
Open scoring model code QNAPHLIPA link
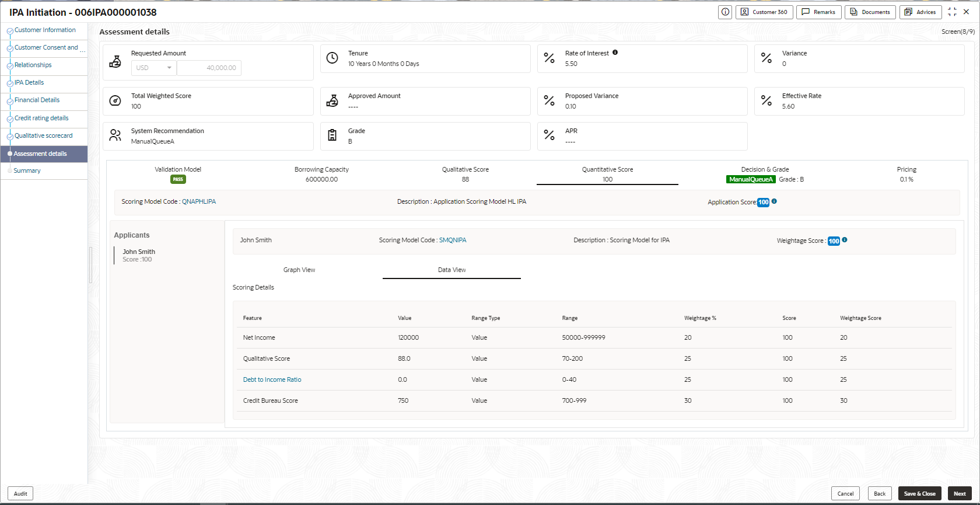[x=199, y=201]
